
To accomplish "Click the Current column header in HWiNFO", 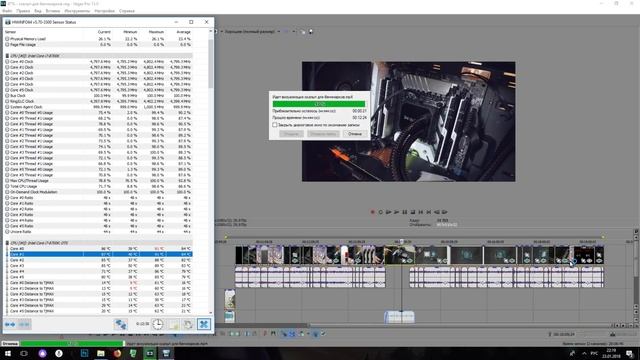I will 104,32.
